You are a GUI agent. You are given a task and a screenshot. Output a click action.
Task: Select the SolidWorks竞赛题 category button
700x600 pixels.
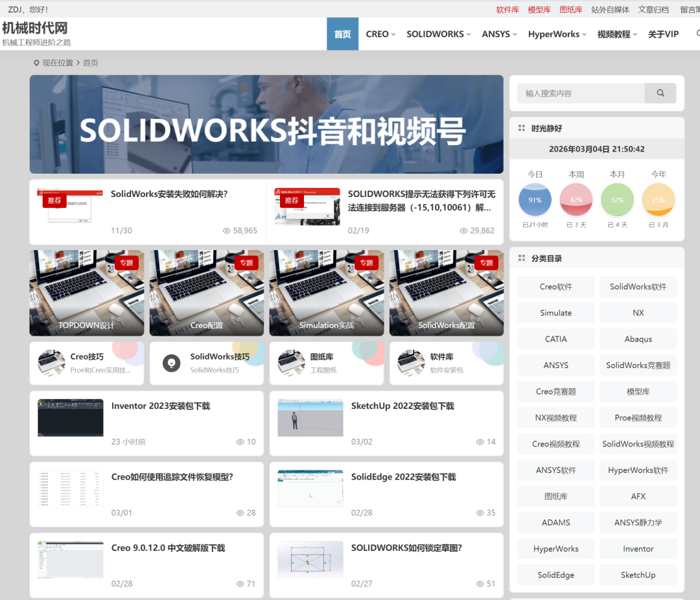638,365
